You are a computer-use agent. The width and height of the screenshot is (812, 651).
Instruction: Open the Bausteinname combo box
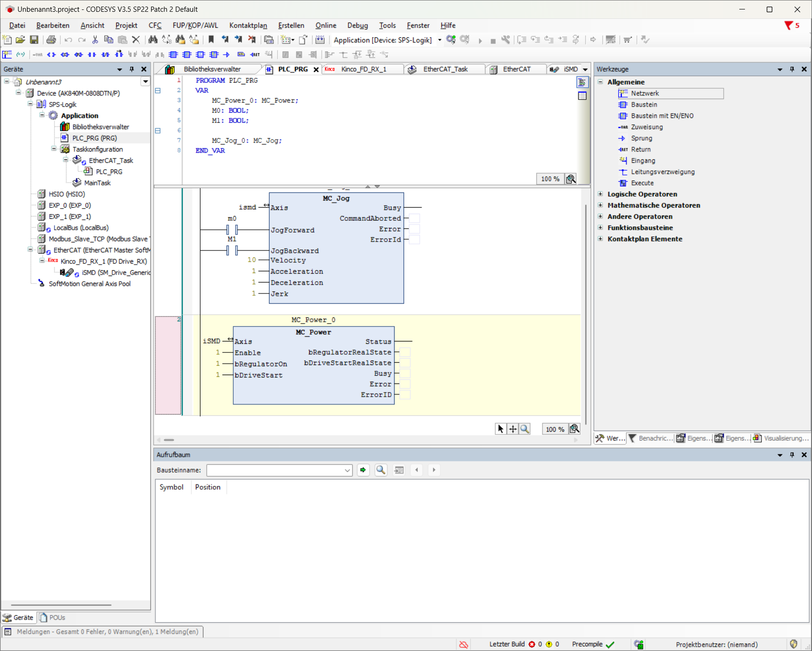(279, 470)
